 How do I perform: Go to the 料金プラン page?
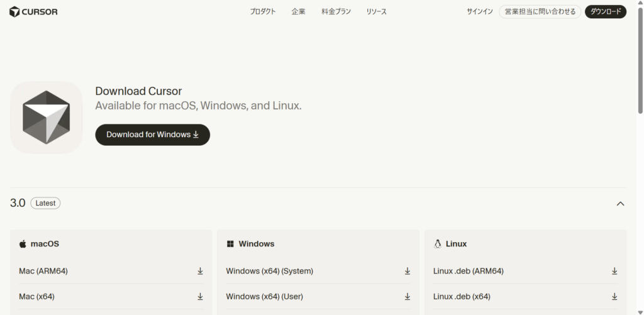click(336, 11)
